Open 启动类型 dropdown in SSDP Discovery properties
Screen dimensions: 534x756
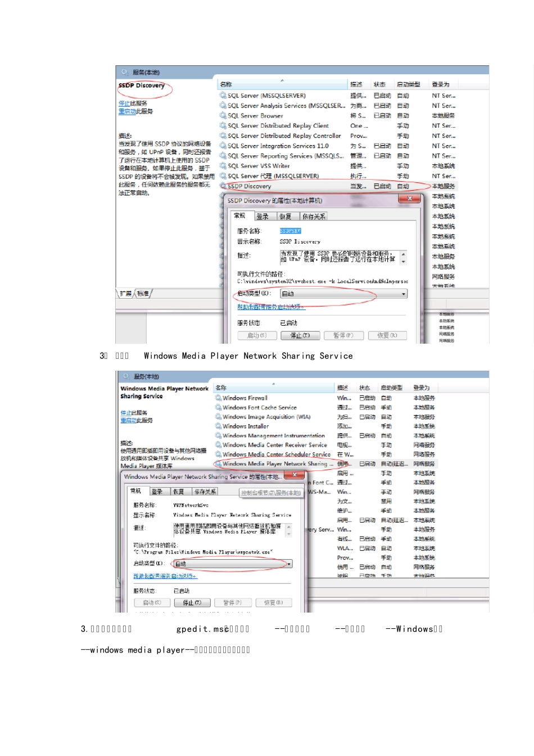pos(343,294)
